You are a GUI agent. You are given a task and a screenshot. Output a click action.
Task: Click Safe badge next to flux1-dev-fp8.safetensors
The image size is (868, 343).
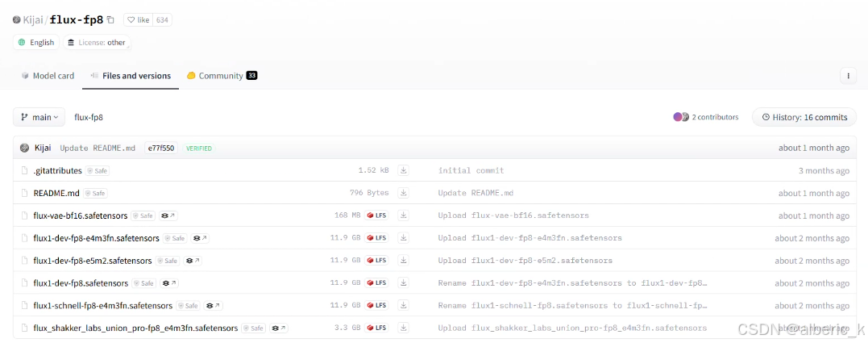[144, 283]
